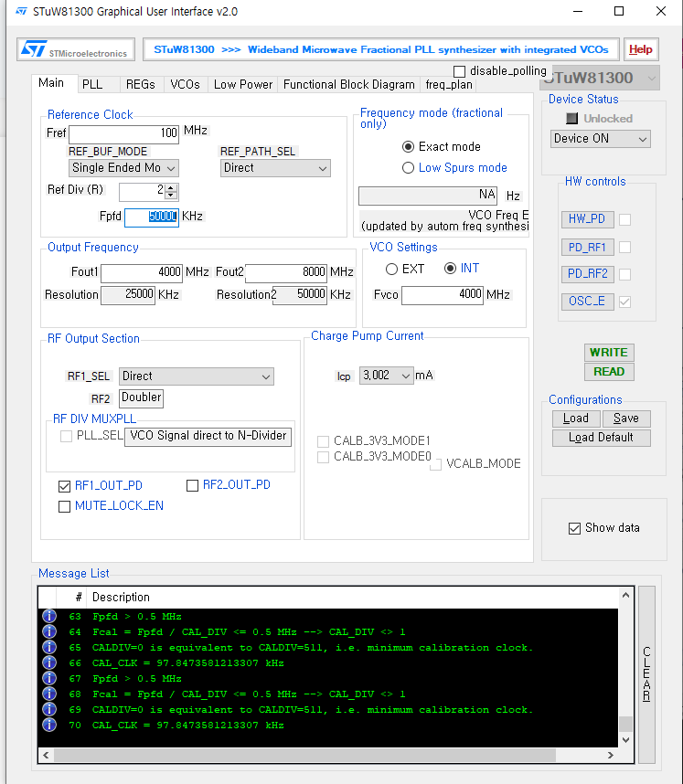This screenshot has height=784, width=683.
Task: Toggle CALB_3V3_MODE1 checkbox
Action: point(324,441)
